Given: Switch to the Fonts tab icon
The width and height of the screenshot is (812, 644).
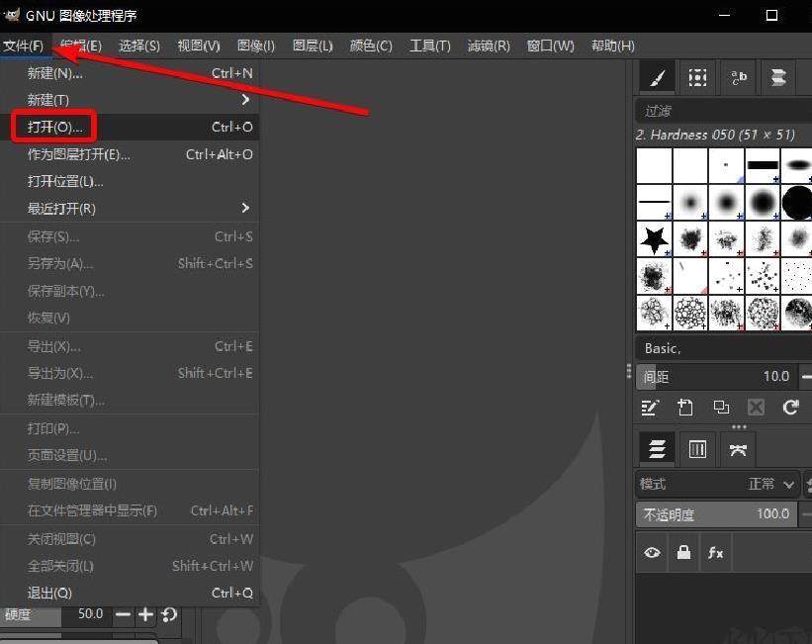Looking at the screenshot, I should [x=739, y=78].
